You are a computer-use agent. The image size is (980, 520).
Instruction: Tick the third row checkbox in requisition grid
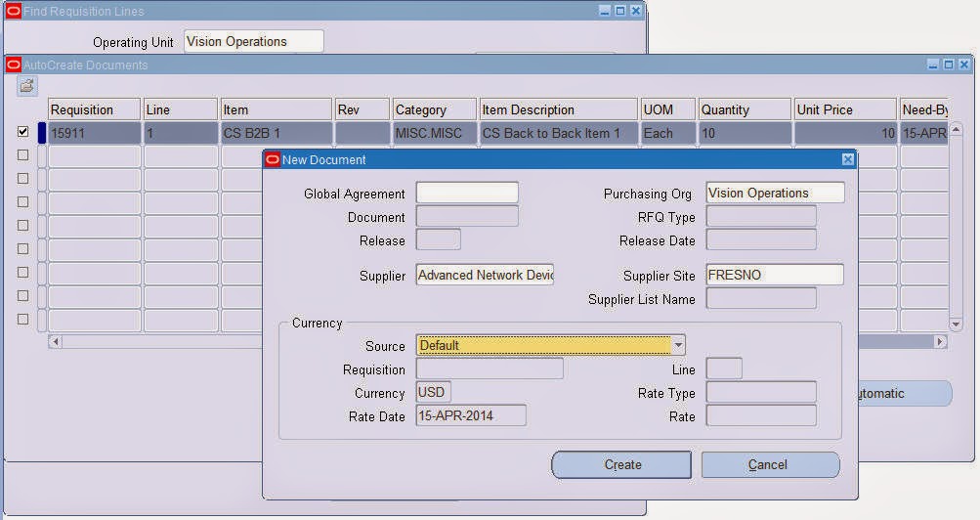coord(23,178)
